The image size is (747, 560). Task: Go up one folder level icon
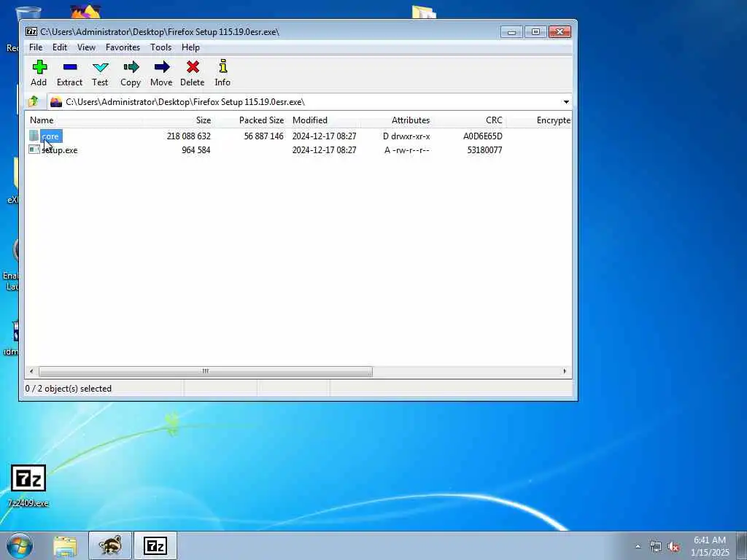[x=34, y=101]
